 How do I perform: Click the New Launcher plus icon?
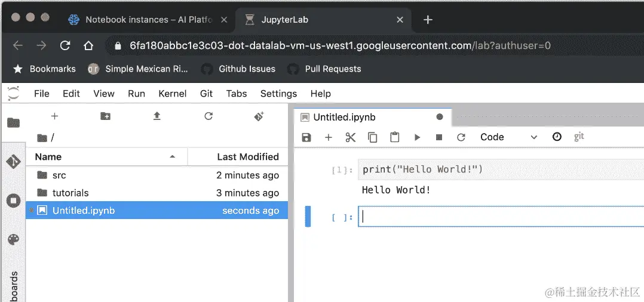click(54, 116)
